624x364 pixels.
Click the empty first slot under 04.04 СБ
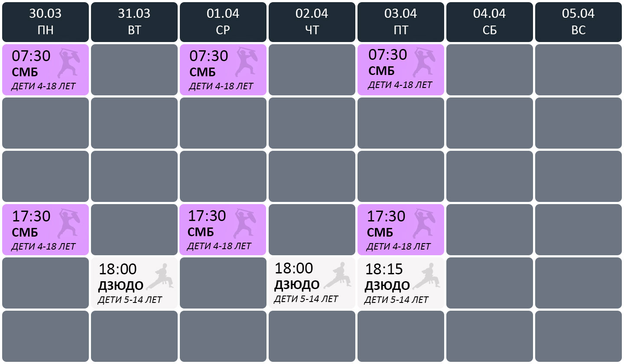(x=490, y=70)
